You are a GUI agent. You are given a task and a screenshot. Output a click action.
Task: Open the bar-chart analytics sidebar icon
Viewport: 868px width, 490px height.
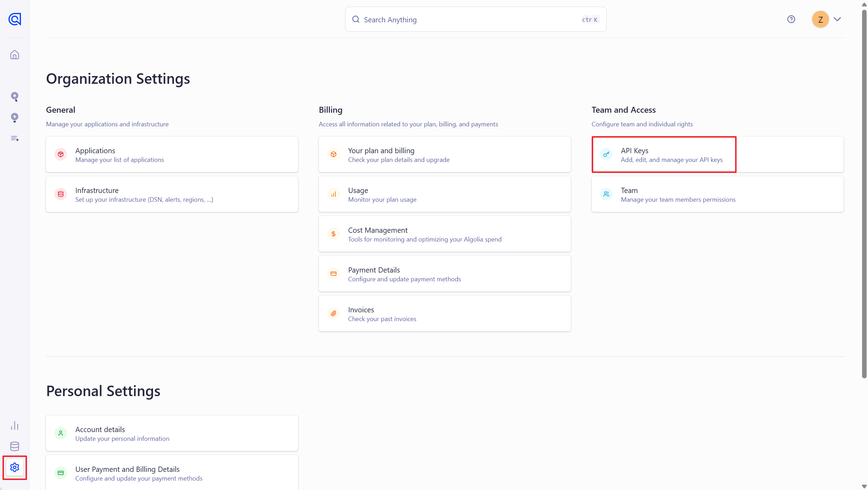15,425
